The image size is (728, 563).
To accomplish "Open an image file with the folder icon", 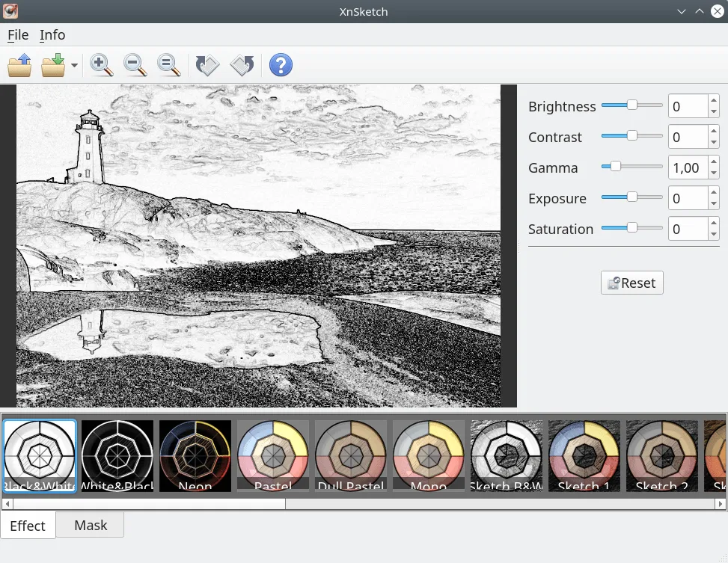I will 19,65.
